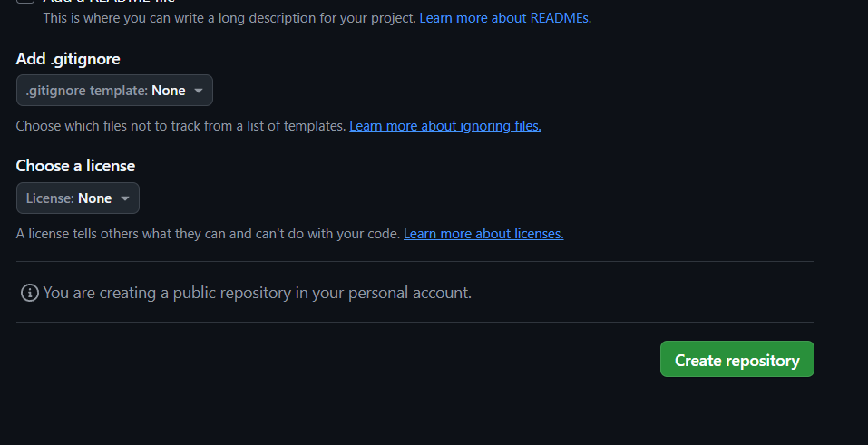Tick the Add a README file checkbox

tap(25, 2)
